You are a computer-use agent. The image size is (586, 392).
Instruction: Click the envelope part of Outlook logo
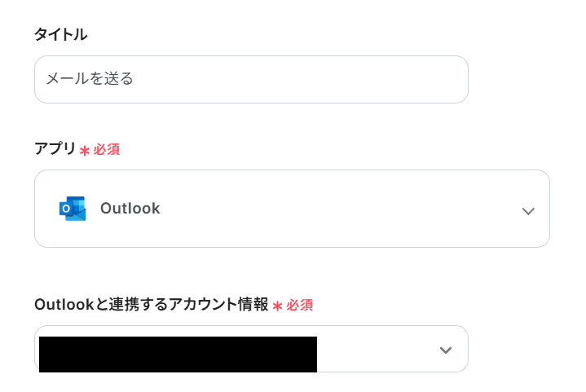pyautogui.click(x=78, y=212)
